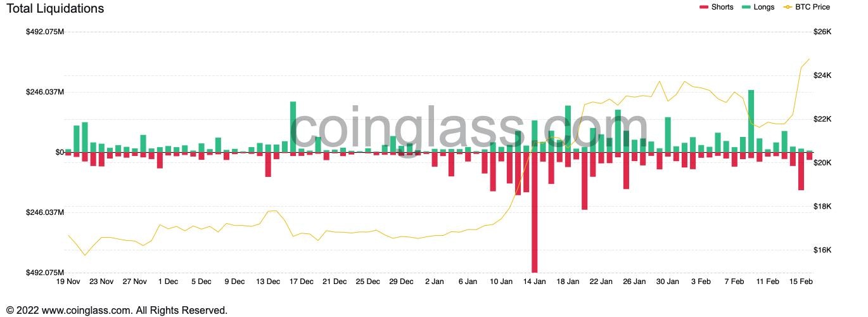Click the red Shorts legend swatch
This screenshot has height=317, width=868.
[703, 8]
